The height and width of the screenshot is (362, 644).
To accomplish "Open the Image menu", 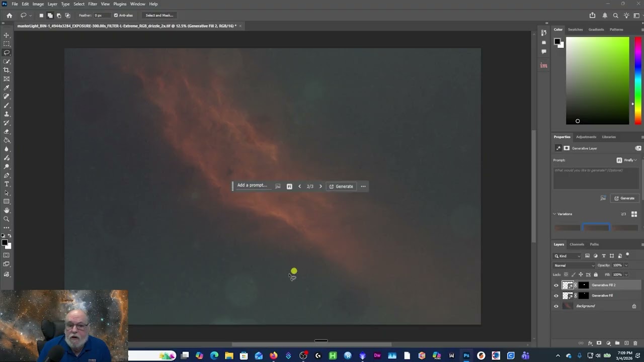I will coord(38,4).
